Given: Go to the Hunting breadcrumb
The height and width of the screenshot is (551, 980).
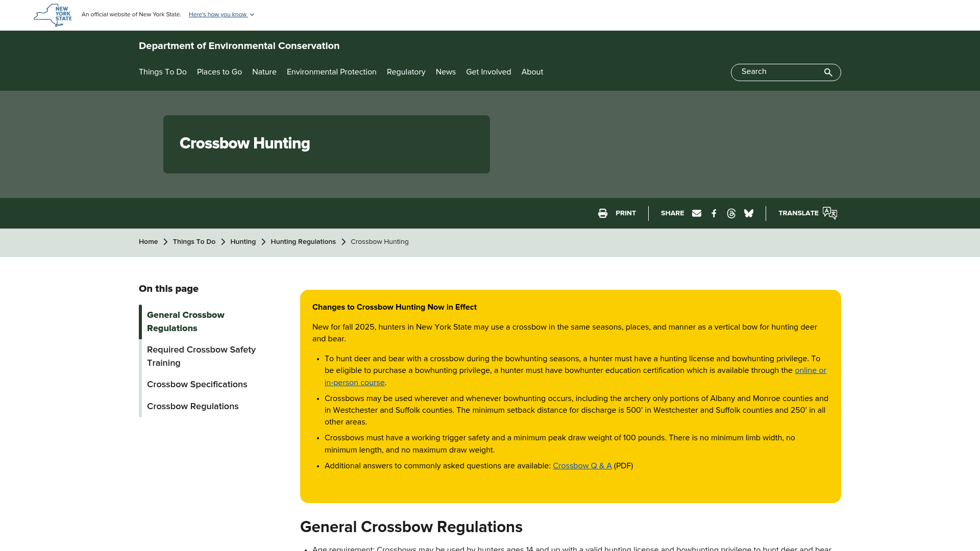Looking at the screenshot, I should click(243, 242).
